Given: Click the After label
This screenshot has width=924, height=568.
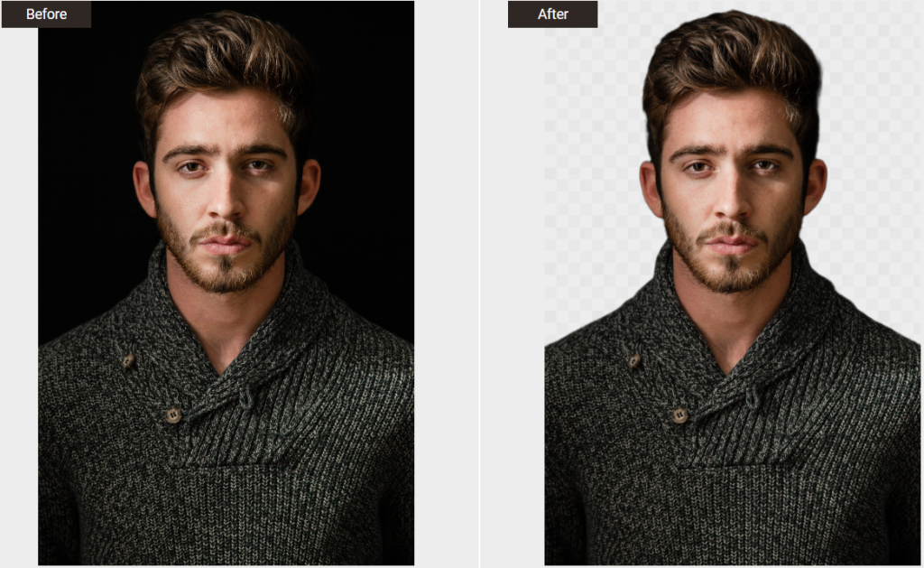Looking at the screenshot, I should click(x=552, y=14).
